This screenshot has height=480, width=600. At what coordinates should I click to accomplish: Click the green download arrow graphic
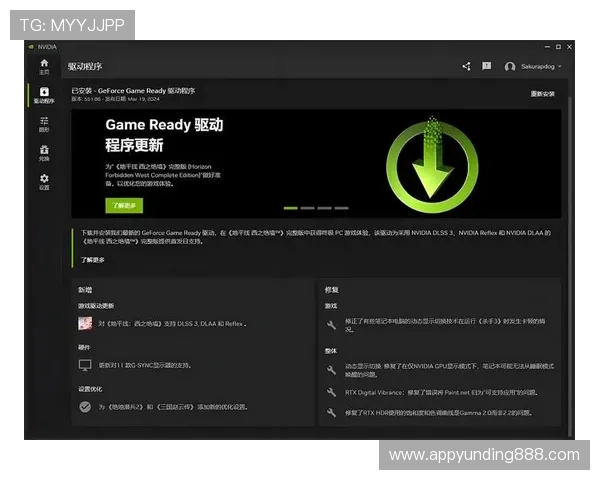tap(432, 165)
